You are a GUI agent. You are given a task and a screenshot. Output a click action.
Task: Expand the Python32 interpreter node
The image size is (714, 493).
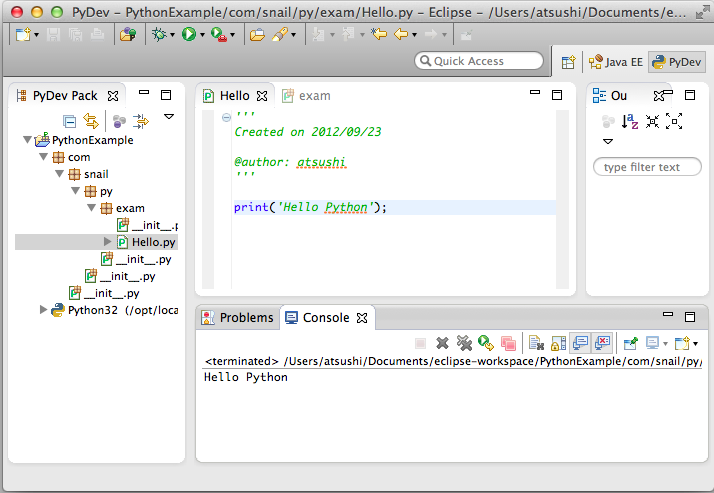43,310
